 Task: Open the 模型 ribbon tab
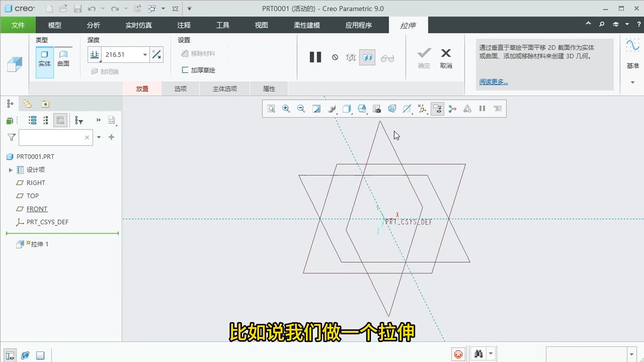coord(55,25)
